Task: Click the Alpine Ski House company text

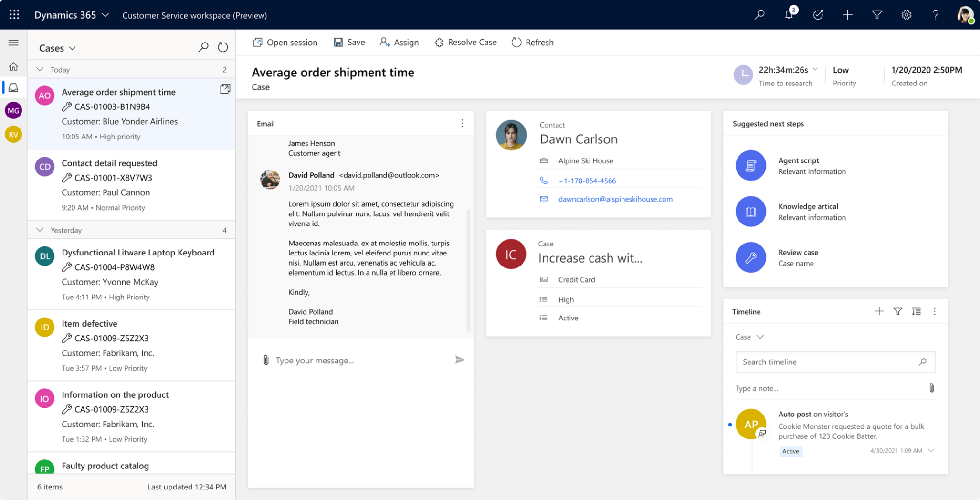Action: 585,160
